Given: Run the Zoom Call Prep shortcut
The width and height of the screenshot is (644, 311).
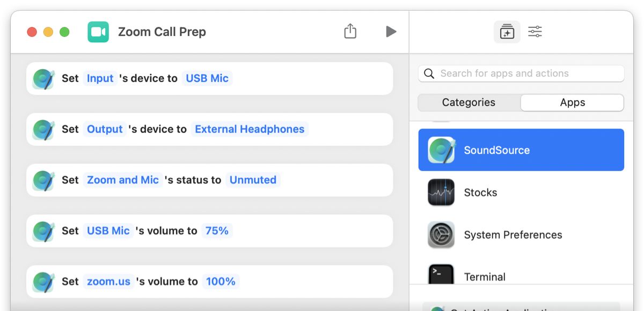Looking at the screenshot, I should 391,32.
